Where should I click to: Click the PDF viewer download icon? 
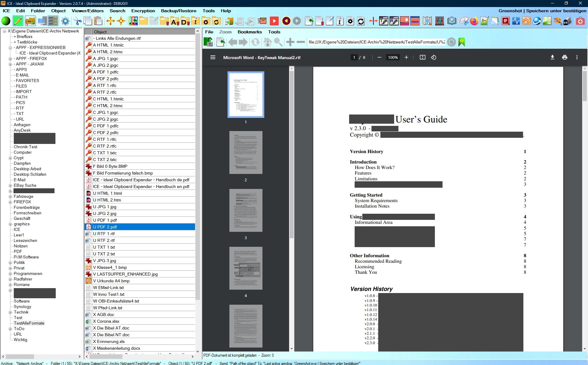[x=552, y=57]
